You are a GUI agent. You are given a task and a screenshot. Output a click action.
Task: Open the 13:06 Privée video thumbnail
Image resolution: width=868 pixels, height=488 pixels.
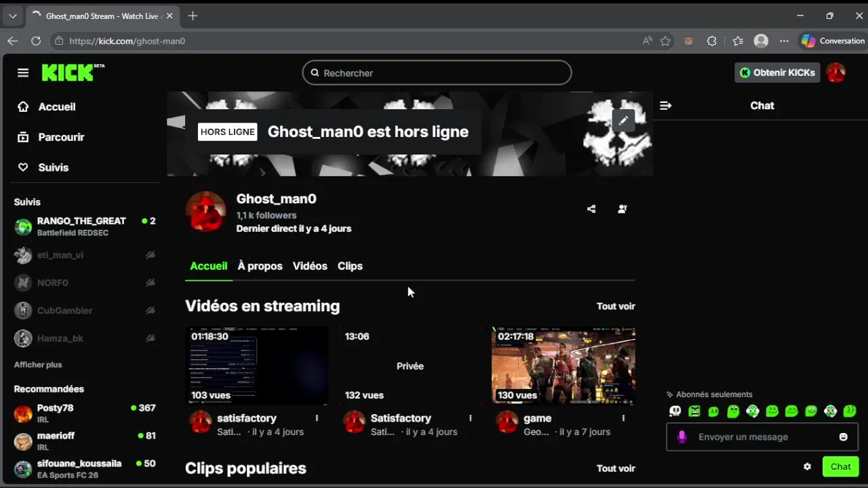(x=410, y=365)
